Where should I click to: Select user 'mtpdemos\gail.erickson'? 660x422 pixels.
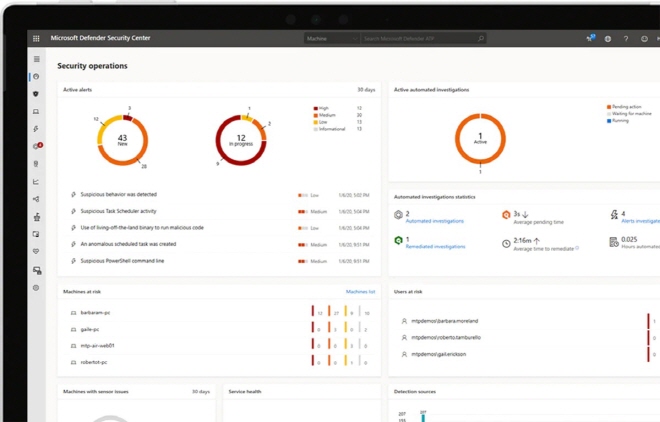438,354
